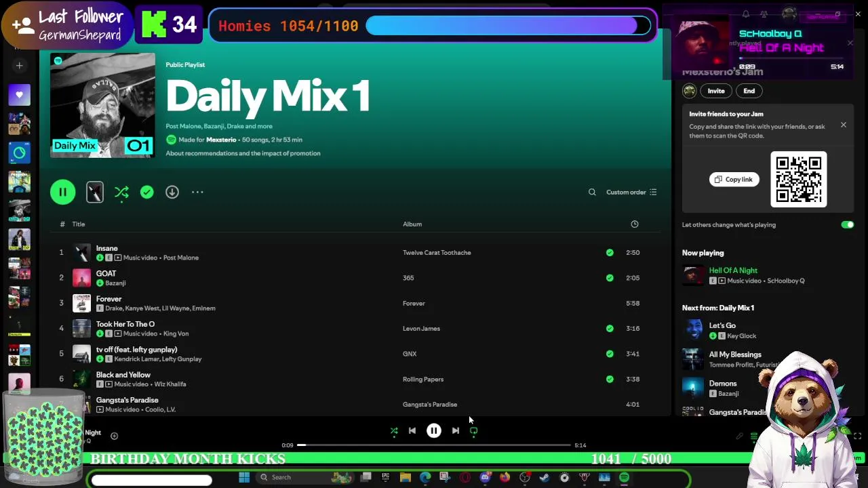Open the Rolling Papers album link
This screenshot has height=488, width=868.
coord(423,380)
